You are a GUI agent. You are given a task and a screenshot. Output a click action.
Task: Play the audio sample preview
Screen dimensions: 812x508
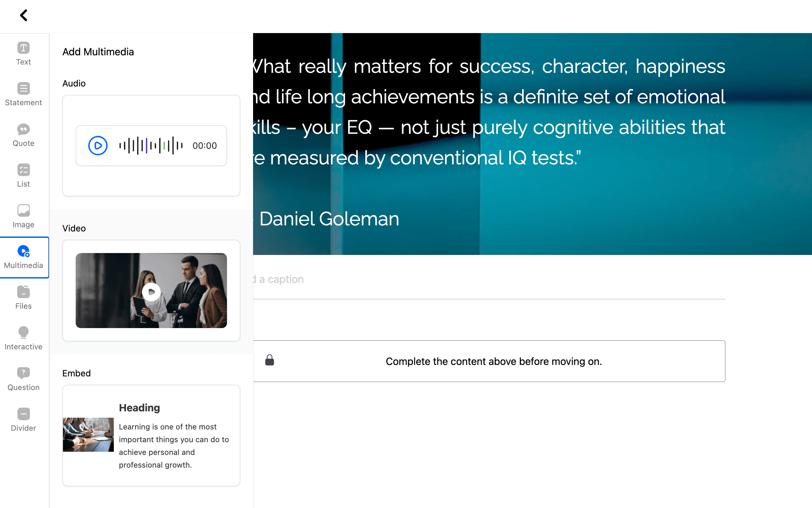click(x=98, y=146)
